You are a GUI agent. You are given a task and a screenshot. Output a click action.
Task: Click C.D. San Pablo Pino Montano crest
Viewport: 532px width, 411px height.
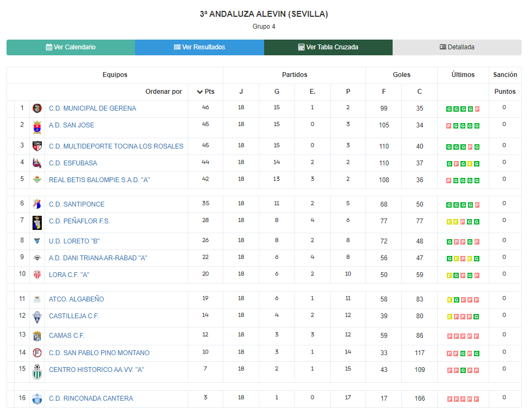click(37, 352)
